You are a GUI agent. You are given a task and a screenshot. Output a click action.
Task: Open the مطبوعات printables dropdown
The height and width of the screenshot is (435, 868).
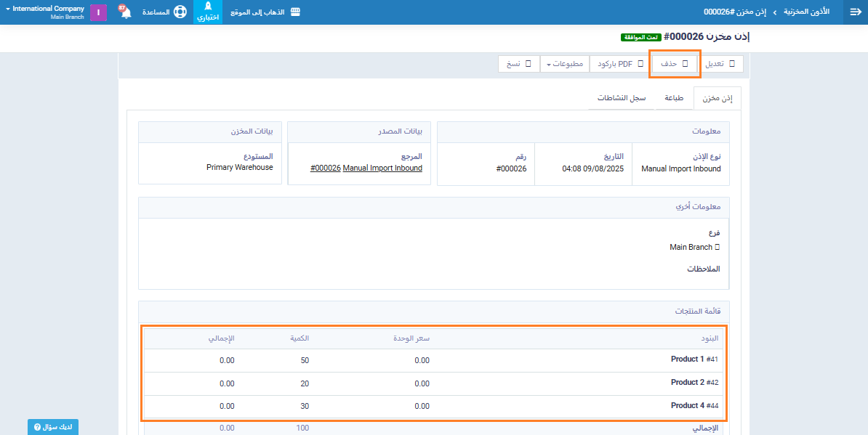click(x=563, y=64)
